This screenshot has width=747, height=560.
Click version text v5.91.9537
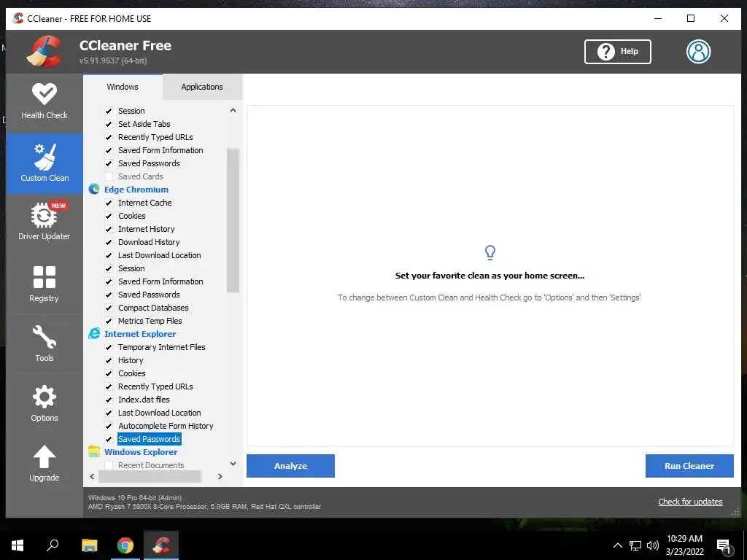113,61
